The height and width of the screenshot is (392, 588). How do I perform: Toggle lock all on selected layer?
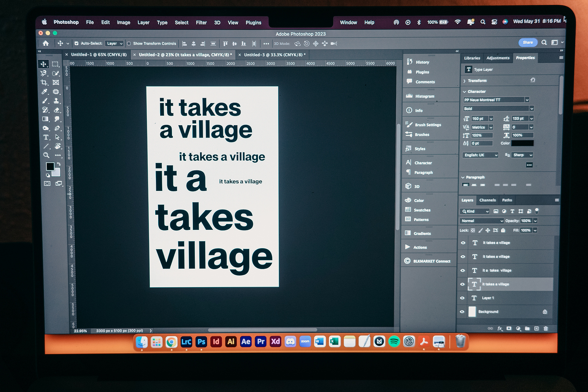tap(503, 230)
